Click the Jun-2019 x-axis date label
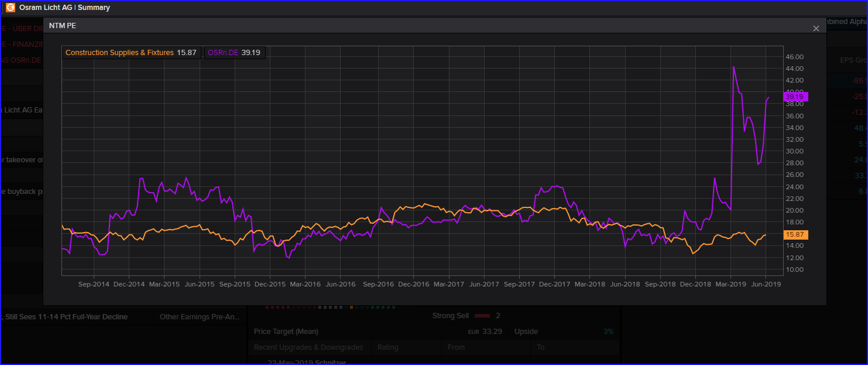 766,284
